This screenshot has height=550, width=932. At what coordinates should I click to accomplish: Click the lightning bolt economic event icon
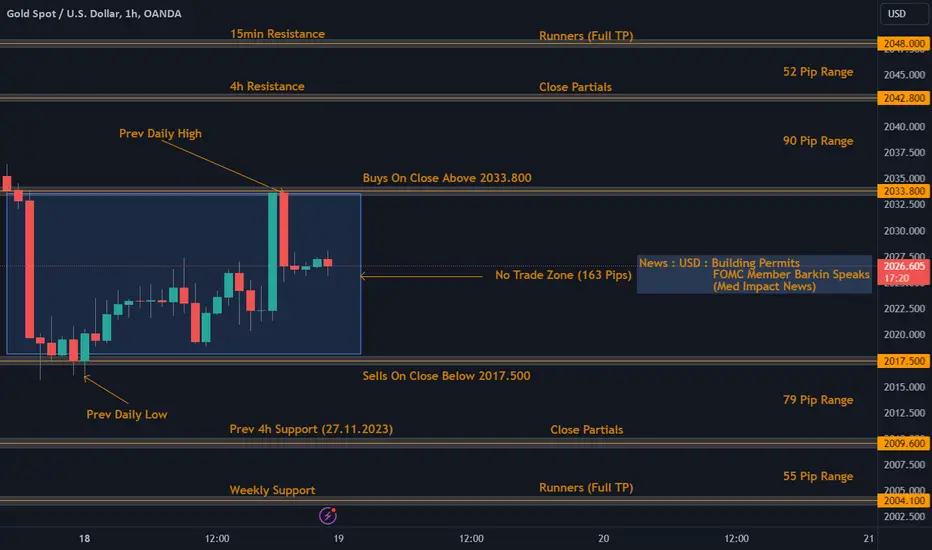tap(328, 515)
